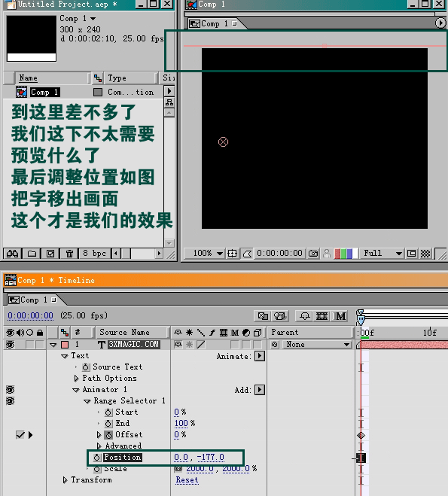Viewport: 448px width, 496px height.
Task: Hide Animator 1 with its eye toggle
Action: click(x=10, y=390)
